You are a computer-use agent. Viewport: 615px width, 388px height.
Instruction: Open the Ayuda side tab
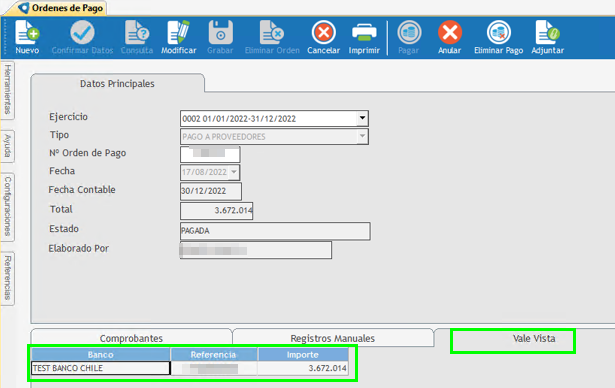(7, 146)
